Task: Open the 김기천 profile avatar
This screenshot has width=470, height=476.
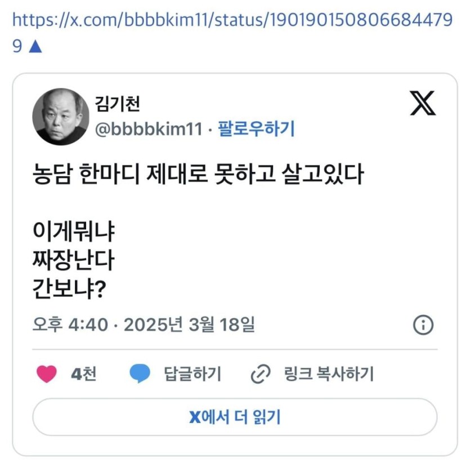Action: (61, 117)
